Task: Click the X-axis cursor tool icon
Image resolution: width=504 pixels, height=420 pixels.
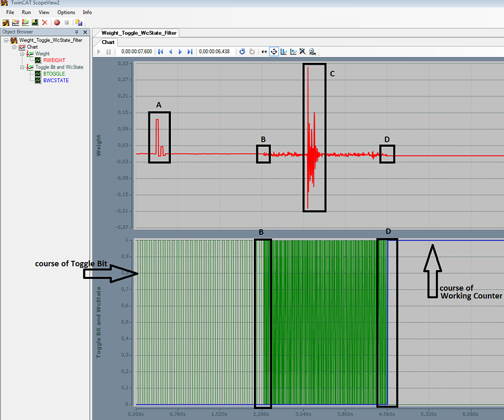Action: click(284, 52)
